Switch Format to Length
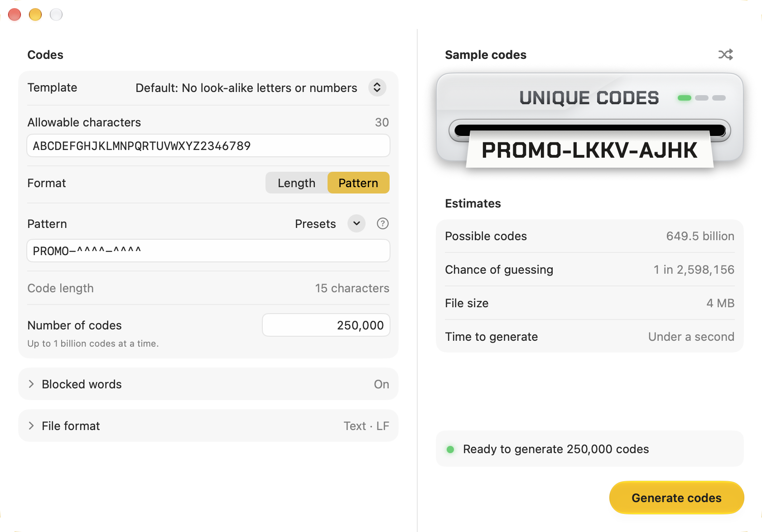Image resolution: width=762 pixels, height=532 pixels. [297, 183]
